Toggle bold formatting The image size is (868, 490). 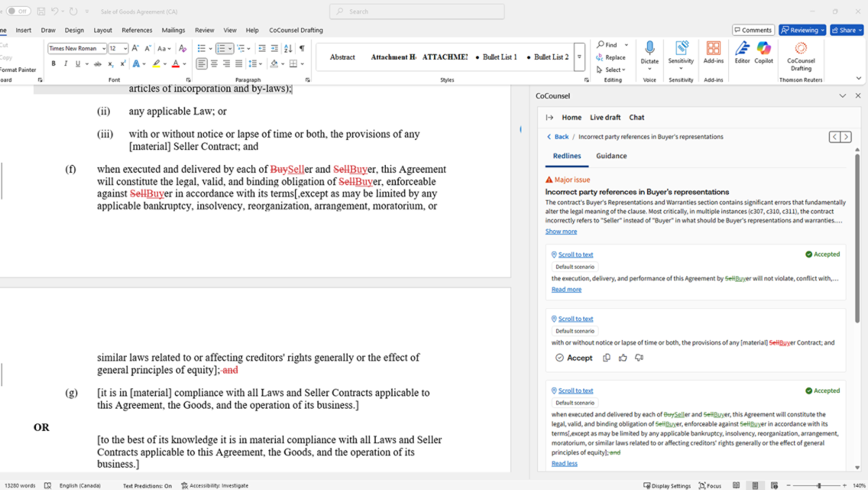54,64
